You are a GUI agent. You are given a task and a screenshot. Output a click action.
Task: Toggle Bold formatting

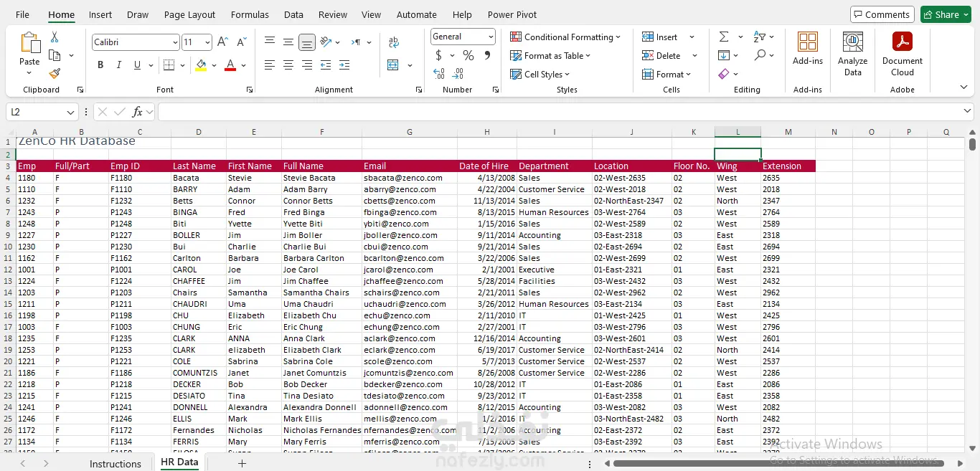coord(100,65)
